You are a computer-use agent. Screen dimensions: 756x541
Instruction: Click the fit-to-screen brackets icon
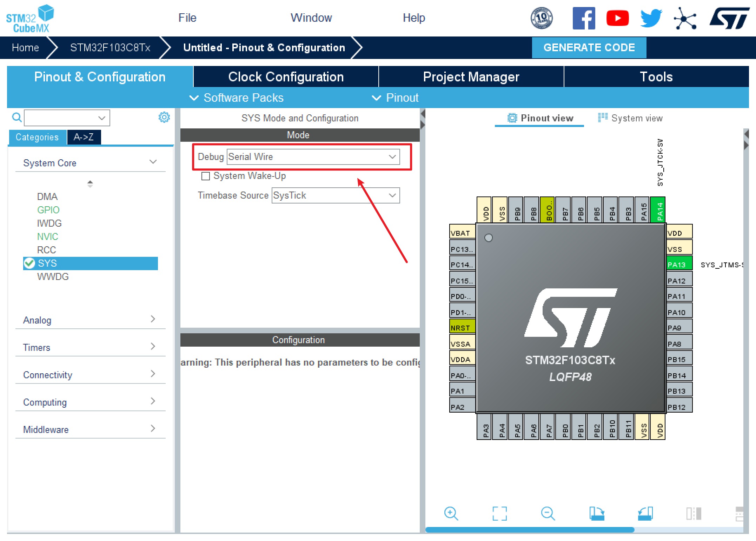pyautogui.click(x=499, y=513)
